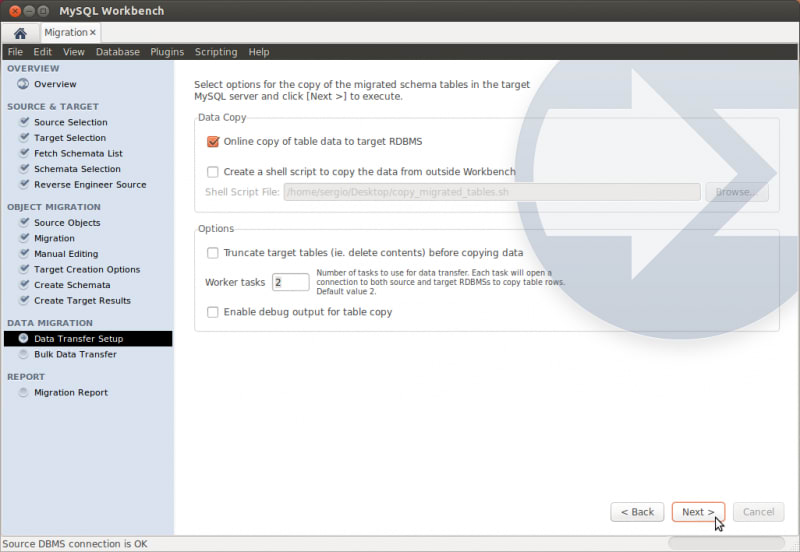Screen dimensions: 800x552
Task: Open the View menu
Action: tap(74, 52)
